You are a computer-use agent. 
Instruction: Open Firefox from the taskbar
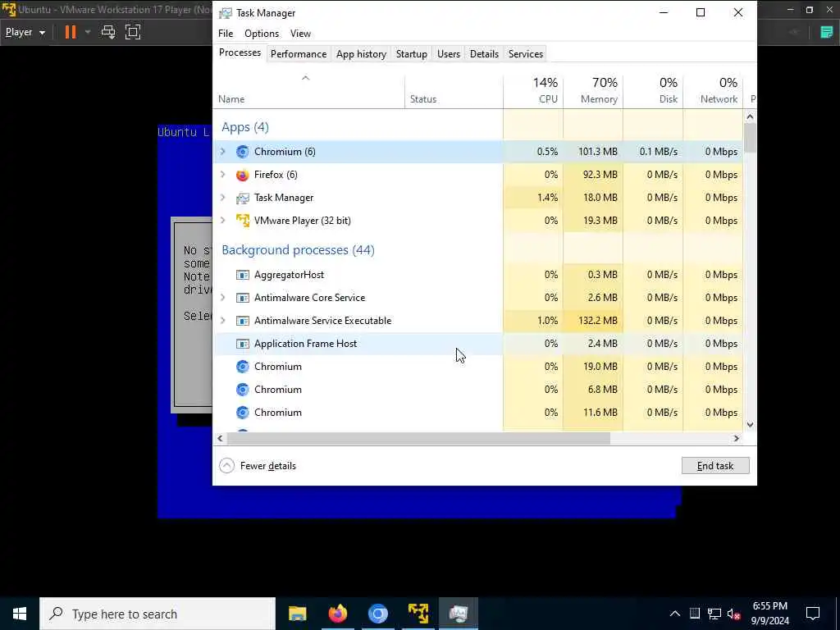coord(337,614)
